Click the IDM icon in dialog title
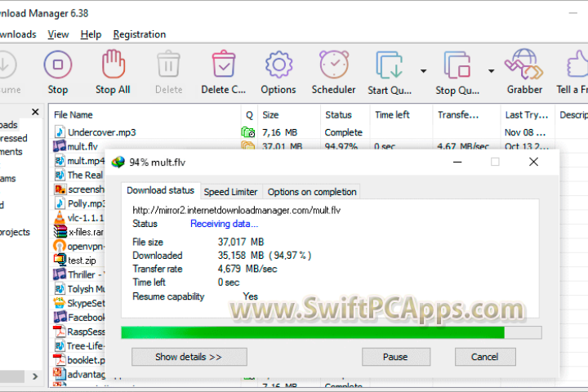 (118, 162)
